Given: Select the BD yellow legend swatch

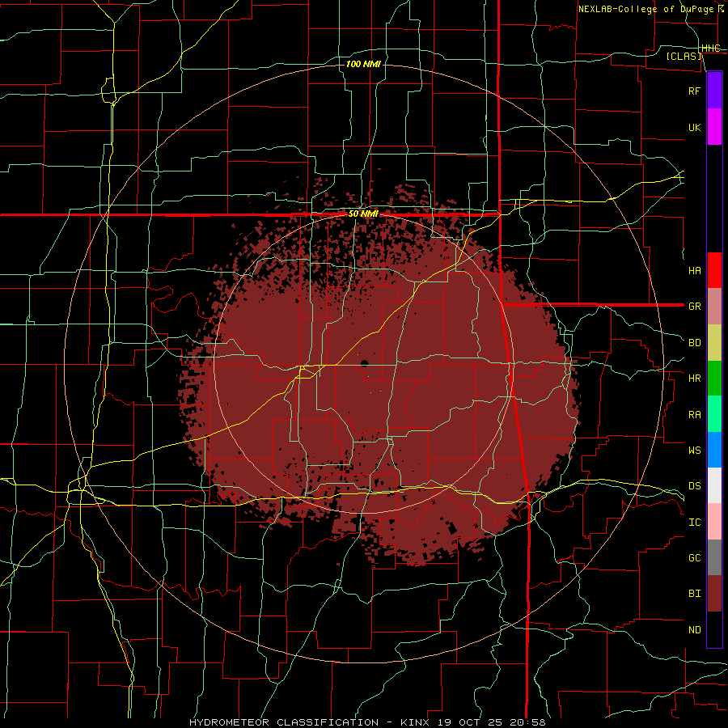Looking at the screenshot, I should pos(714,342).
